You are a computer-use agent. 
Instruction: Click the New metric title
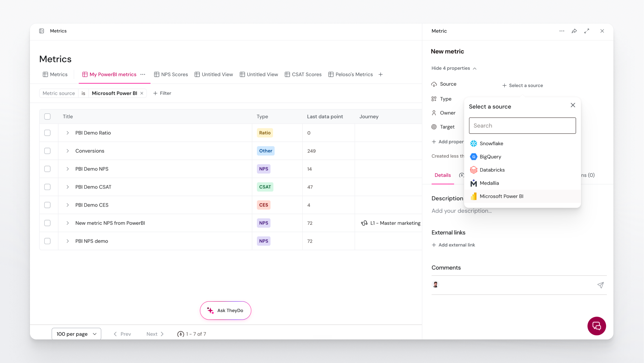click(447, 52)
